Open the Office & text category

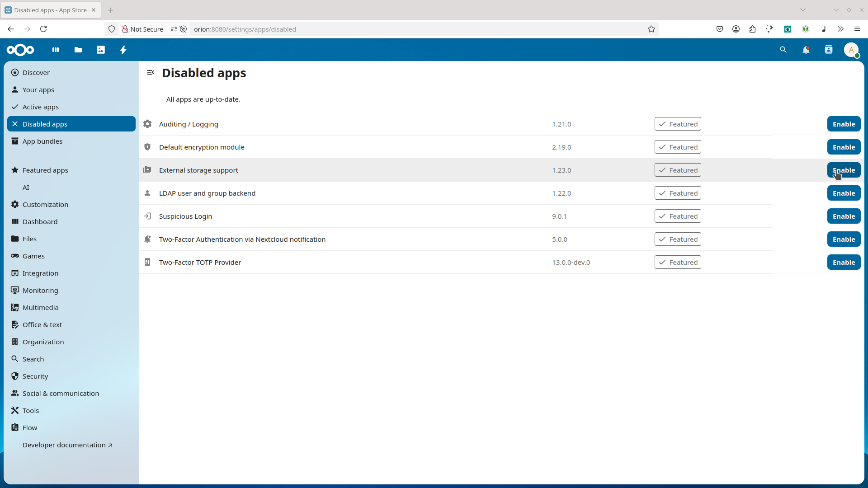click(x=71, y=324)
